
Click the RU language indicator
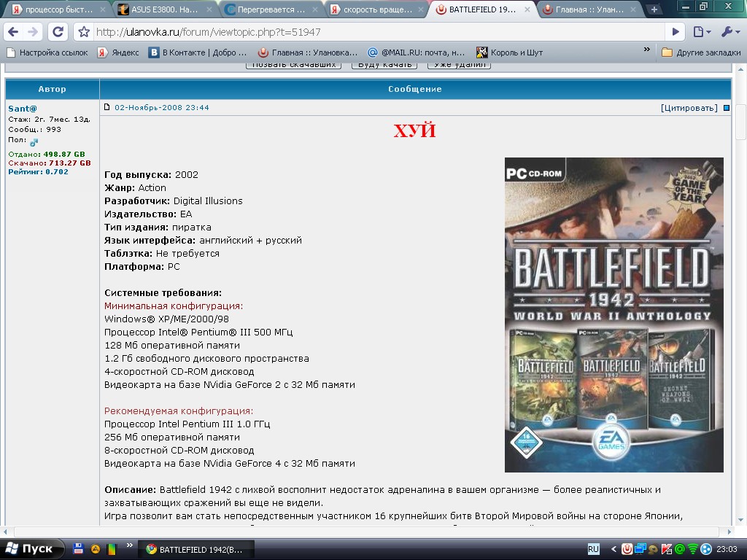coord(593,549)
